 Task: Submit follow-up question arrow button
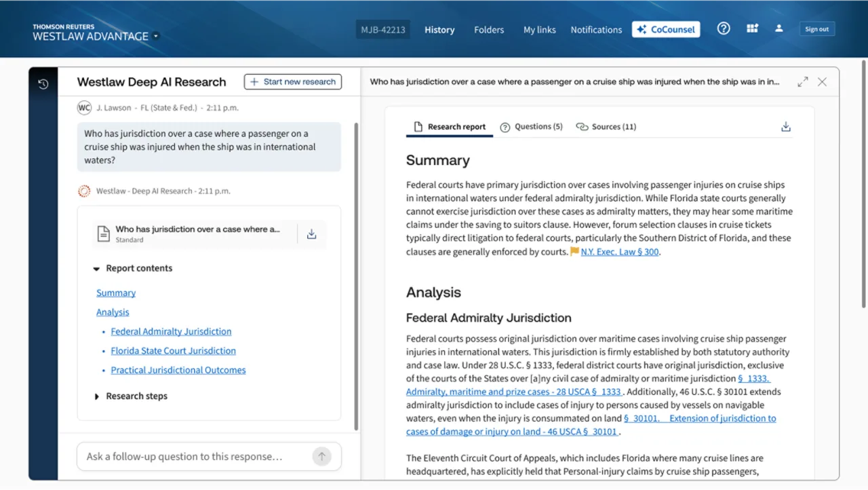[x=322, y=457]
